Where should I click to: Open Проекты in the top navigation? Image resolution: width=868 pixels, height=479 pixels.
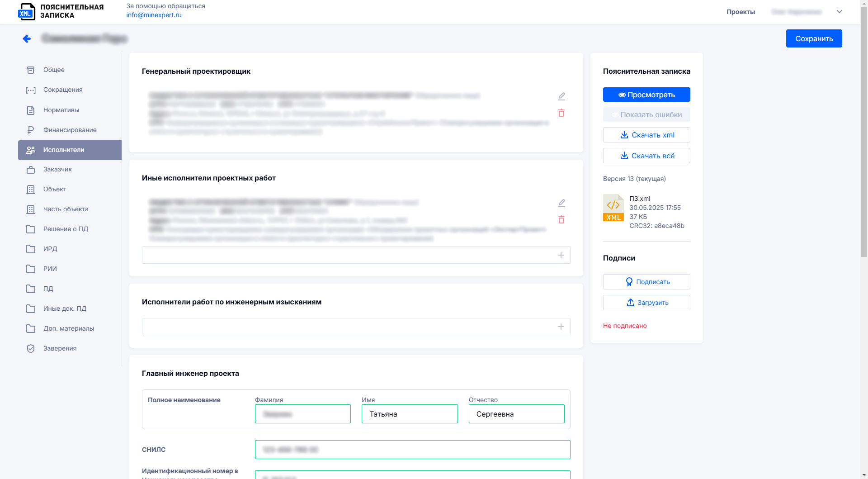(x=741, y=12)
